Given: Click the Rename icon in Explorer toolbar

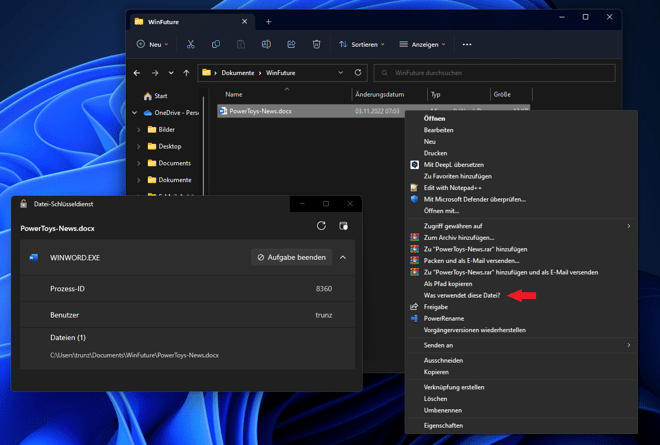Looking at the screenshot, I should (266, 44).
